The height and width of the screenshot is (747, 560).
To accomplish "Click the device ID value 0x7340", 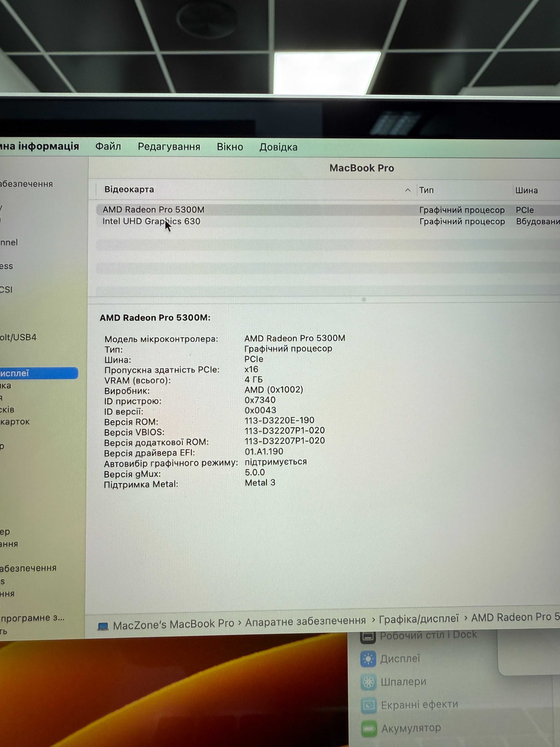I will coord(260,400).
